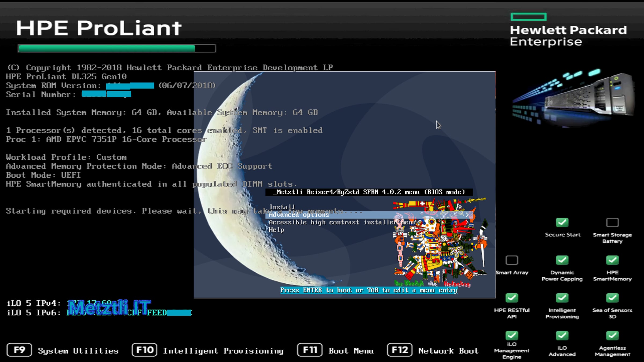The height and width of the screenshot is (362, 644).
Task: Click the Boot Menu label text
Action: (351, 351)
